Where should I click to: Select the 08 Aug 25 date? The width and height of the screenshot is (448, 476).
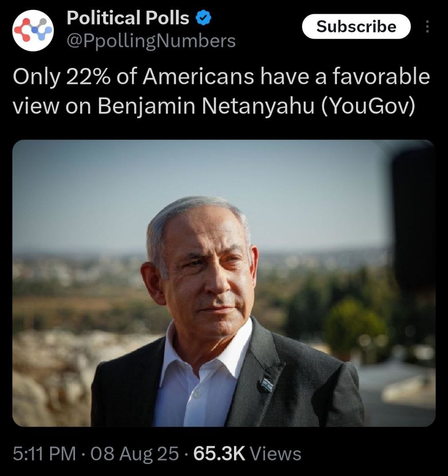tap(135, 454)
